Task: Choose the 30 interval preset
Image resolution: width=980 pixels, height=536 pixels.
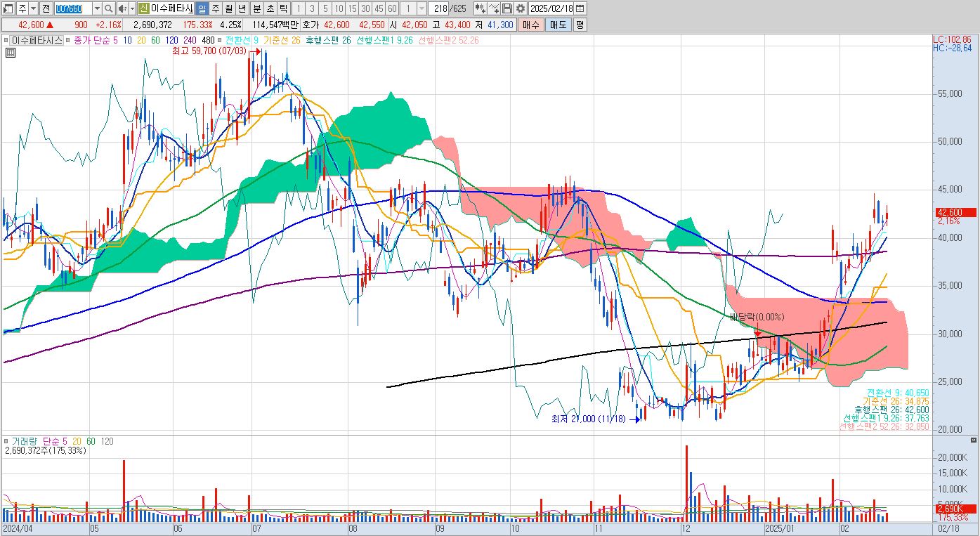Action: (x=365, y=8)
